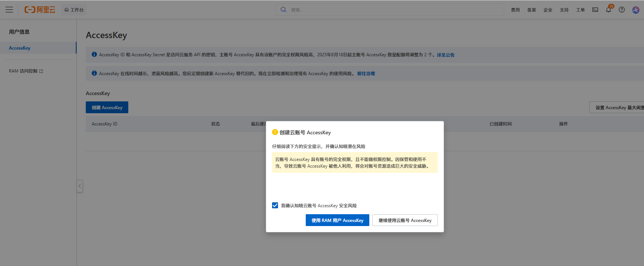Click the 已创建时间 column header
This screenshot has height=266, width=644.
point(501,124)
